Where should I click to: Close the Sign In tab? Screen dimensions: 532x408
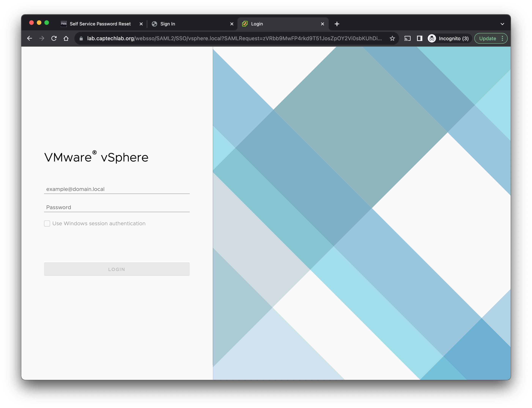click(232, 24)
